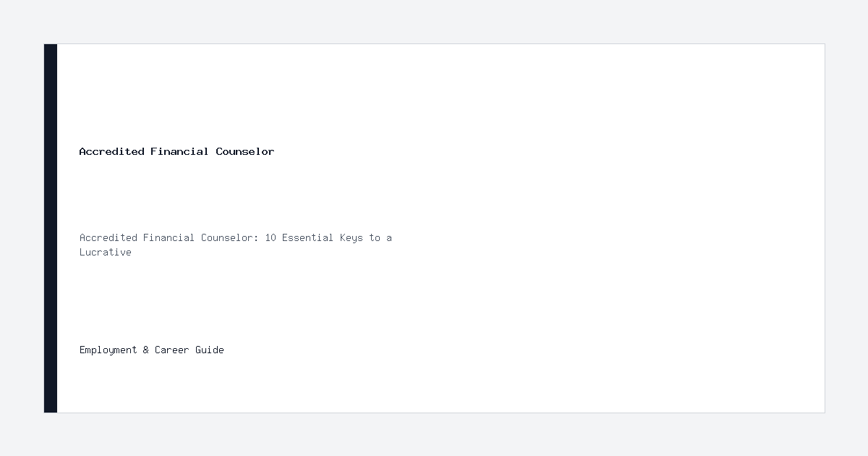Image resolution: width=868 pixels, height=456 pixels.
Task: Click the word 'Keys' in the description
Action: (x=352, y=237)
